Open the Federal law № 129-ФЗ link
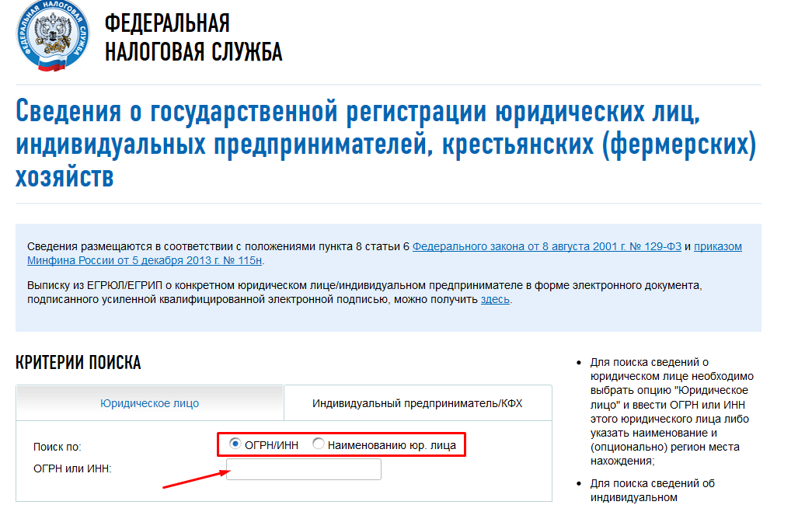 [x=546, y=246]
